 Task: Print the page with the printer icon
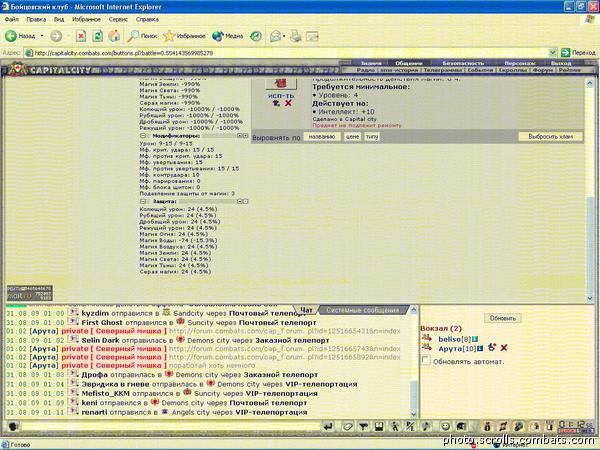pos(295,36)
